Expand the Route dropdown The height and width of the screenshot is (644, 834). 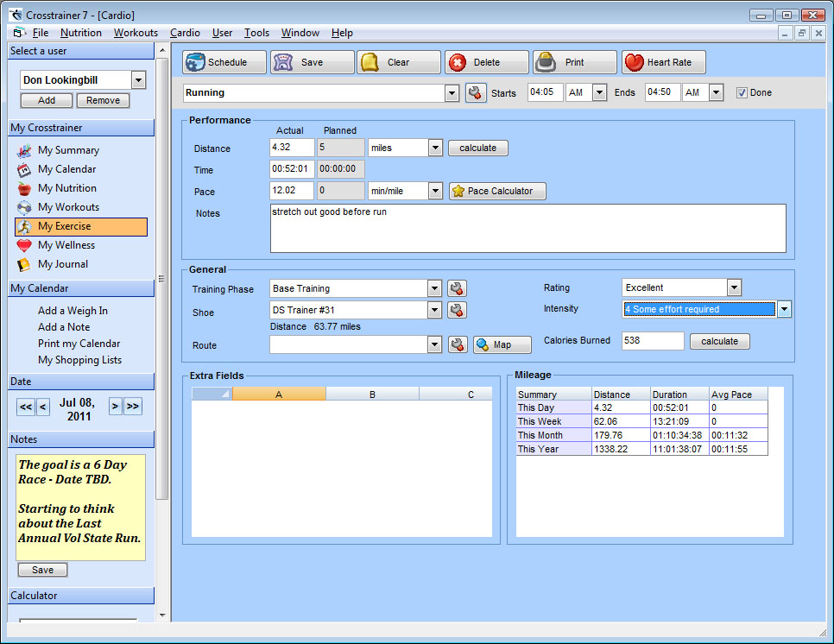coord(434,344)
